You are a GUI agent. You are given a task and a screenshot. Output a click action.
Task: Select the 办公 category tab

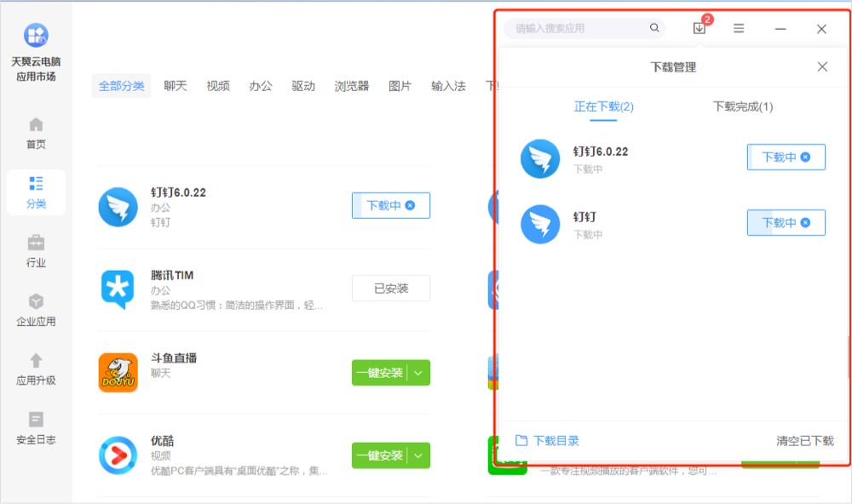260,85
